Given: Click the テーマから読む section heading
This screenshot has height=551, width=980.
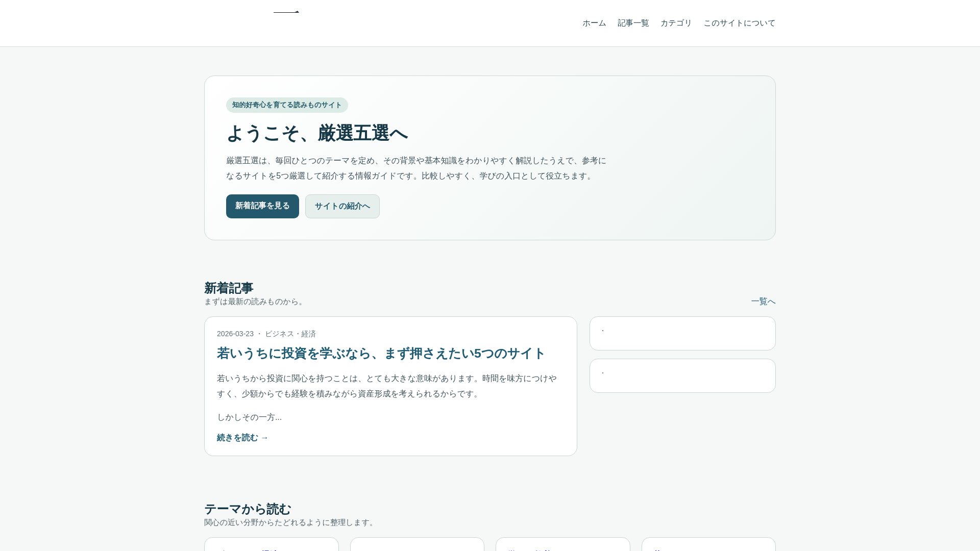Looking at the screenshot, I should pyautogui.click(x=248, y=509).
